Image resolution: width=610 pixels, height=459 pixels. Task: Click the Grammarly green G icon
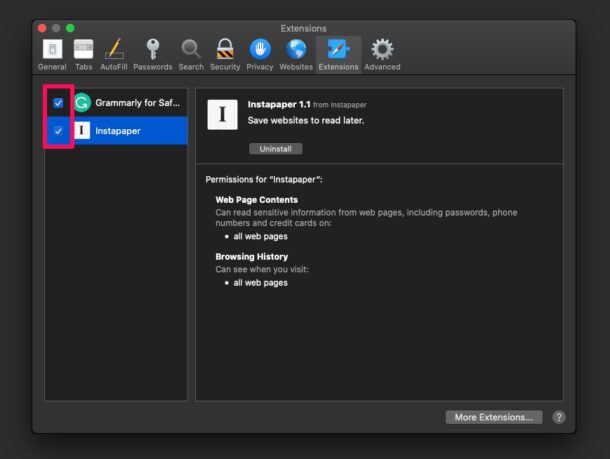tap(82, 103)
